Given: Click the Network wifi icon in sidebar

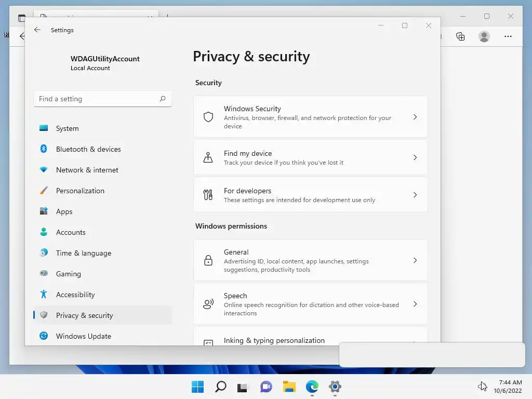Looking at the screenshot, I should [x=44, y=170].
